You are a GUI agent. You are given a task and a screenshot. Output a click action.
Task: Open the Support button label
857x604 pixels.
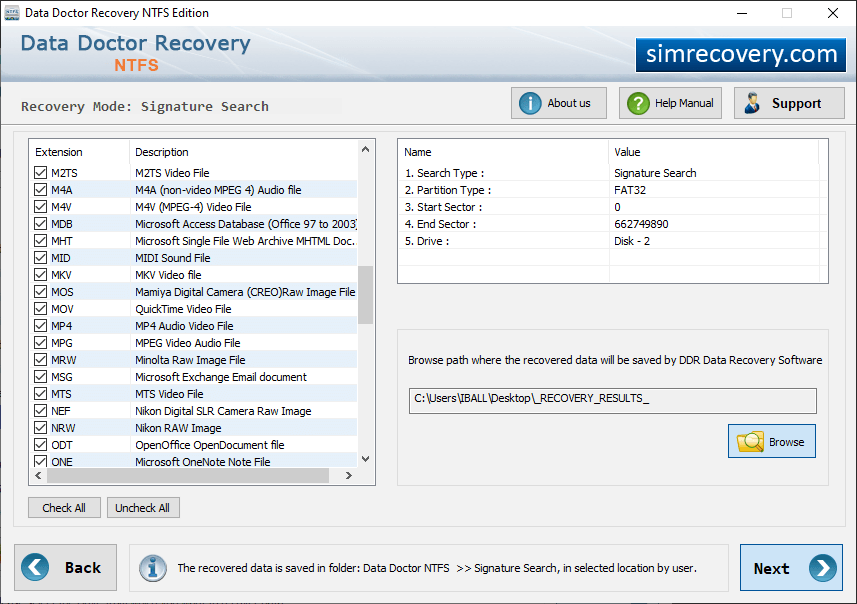tap(796, 103)
